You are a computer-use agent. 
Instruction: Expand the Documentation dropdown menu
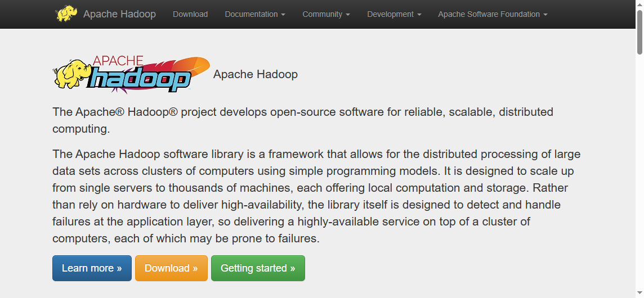tap(254, 14)
